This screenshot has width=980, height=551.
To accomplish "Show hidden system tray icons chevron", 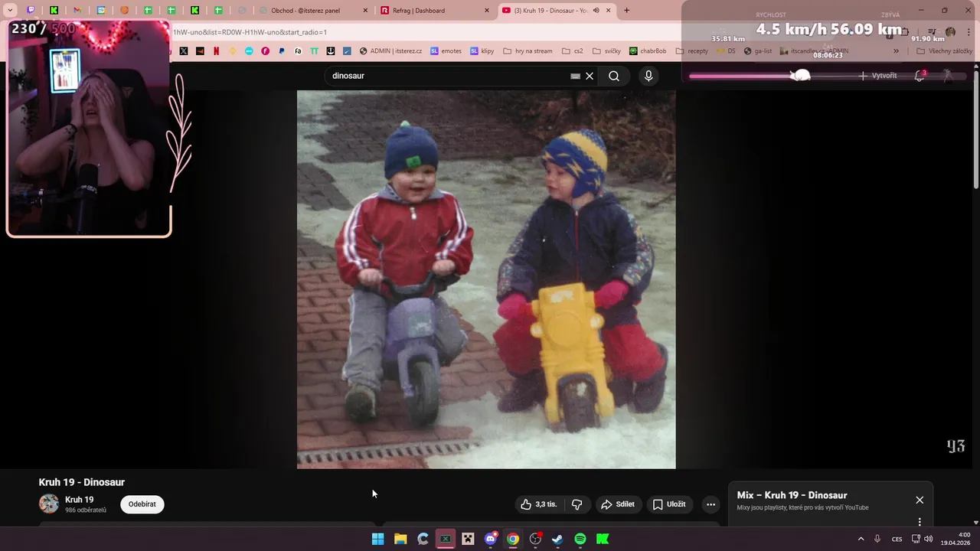I will 861,539.
